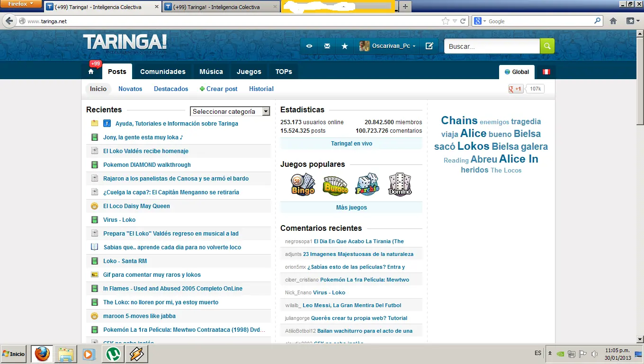Select the Global tab
This screenshot has width=644, height=364.
point(517,72)
